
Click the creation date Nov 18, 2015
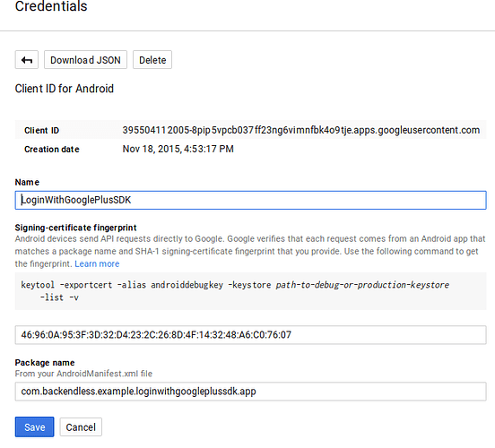tap(178, 149)
